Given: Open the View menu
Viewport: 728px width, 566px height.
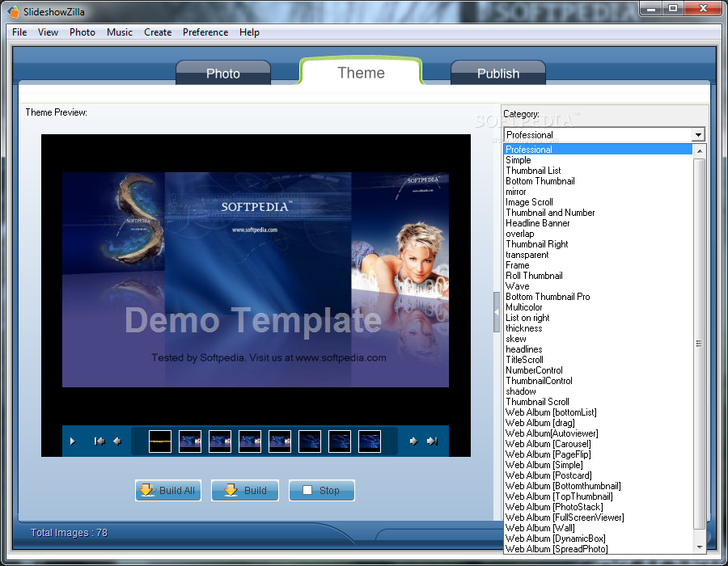Looking at the screenshot, I should (x=48, y=32).
